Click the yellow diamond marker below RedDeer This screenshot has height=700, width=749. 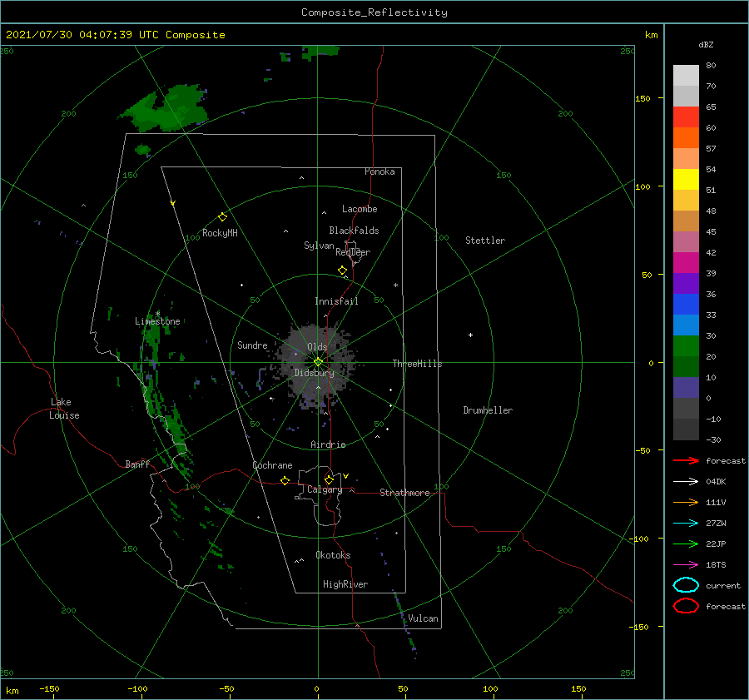tap(343, 271)
